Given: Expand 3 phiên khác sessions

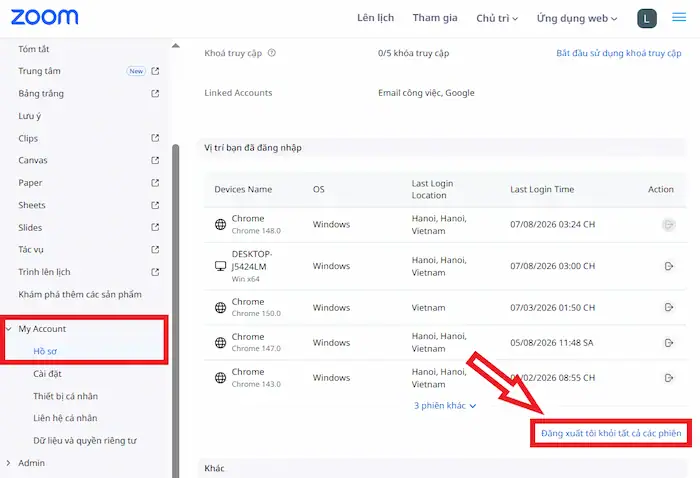Looking at the screenshot, I should coord(445,405).
